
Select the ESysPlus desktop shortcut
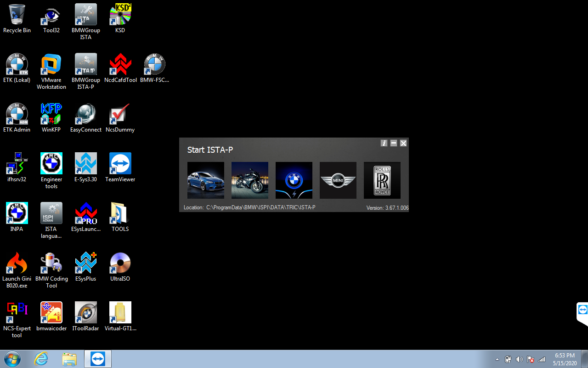pos(86,267)
